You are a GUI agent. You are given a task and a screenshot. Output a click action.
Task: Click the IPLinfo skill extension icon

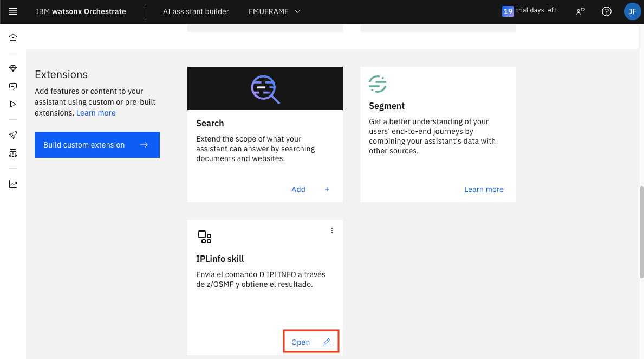205,237
